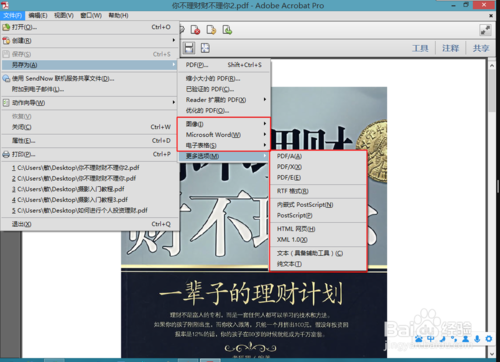Select PDF/X(X) format
The width and height of the screenshot is (500, 362).
(318, 167)
